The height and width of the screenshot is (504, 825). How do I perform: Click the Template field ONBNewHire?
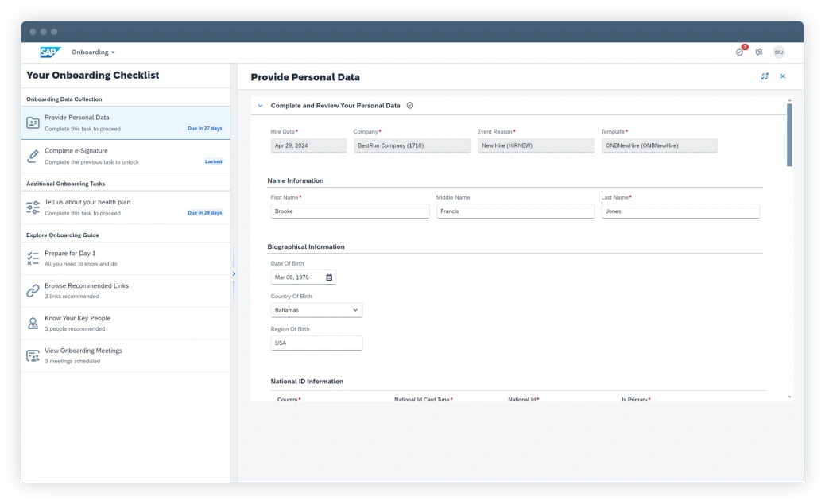coord(660,145)
